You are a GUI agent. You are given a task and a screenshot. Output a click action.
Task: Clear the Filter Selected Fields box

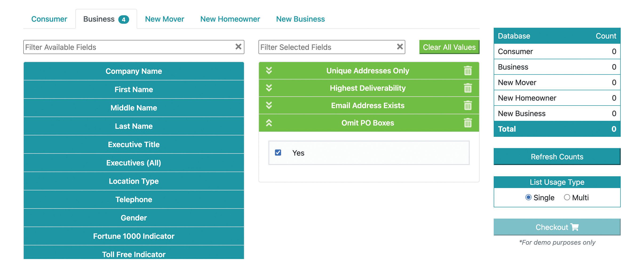(400, 47)
